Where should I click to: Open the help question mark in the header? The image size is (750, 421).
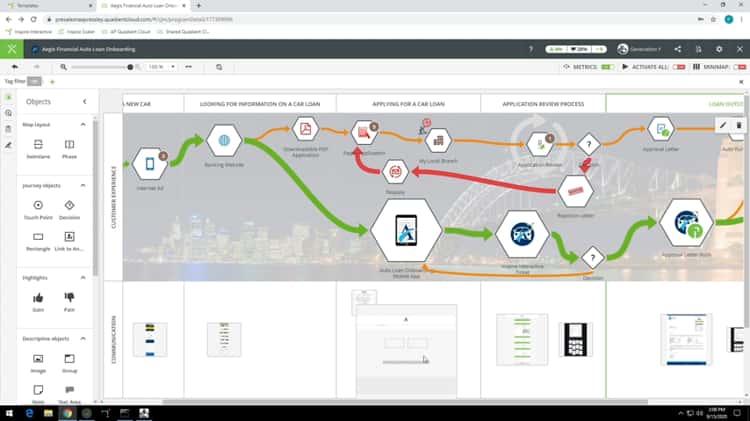(x=530, y=49)
